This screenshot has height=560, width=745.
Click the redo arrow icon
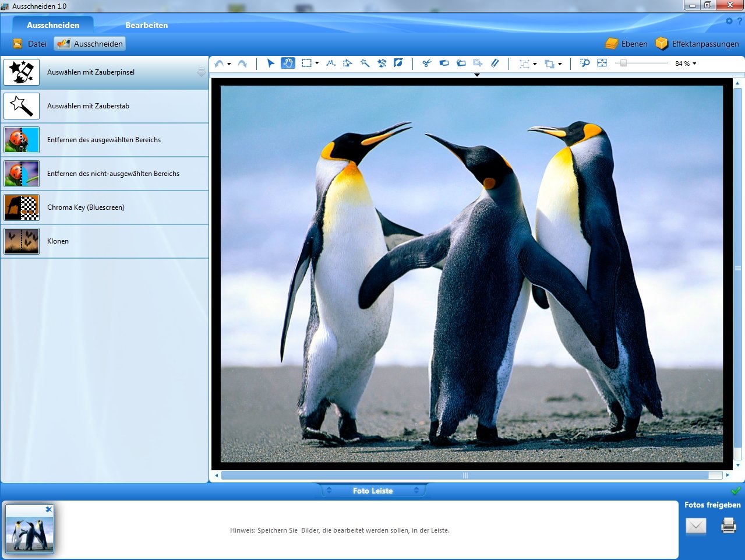click(x=242, y=64)
